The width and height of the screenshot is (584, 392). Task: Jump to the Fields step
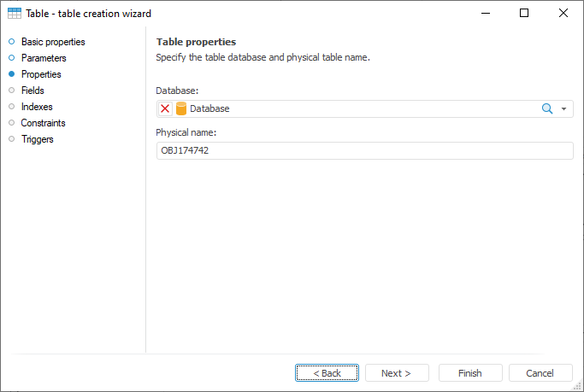click(32, 91)
